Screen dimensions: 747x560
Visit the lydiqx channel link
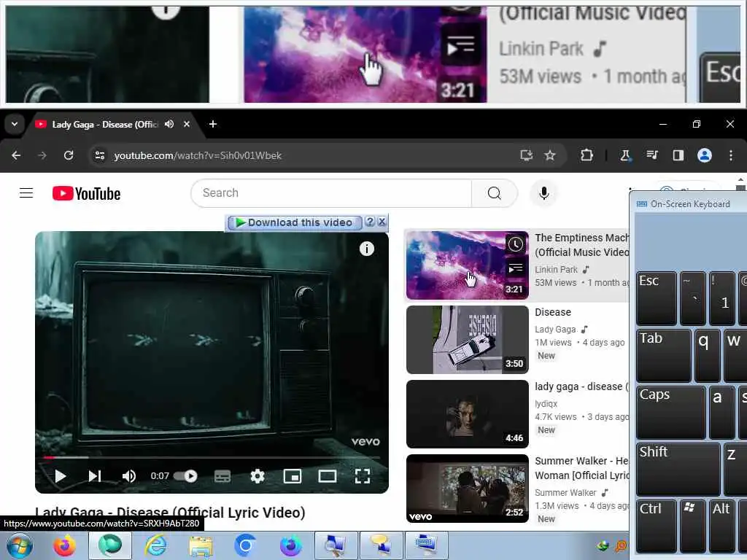(546, 404)
